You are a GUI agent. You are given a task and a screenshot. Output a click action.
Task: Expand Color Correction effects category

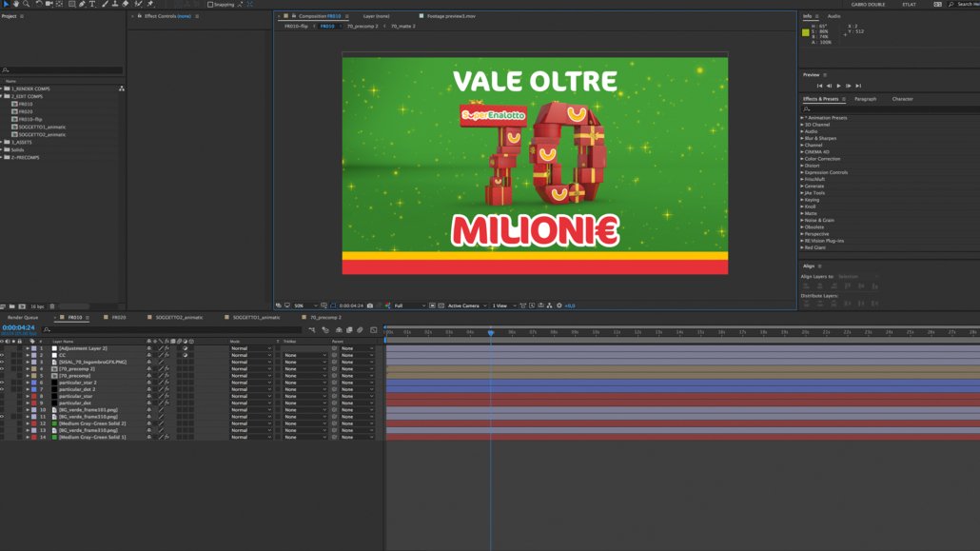(x=802, y=159)
